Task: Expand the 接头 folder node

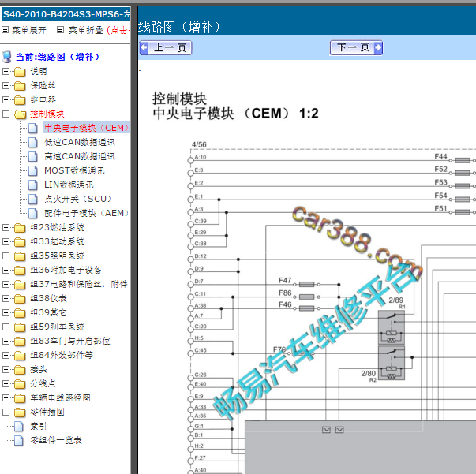Action: 6,369
